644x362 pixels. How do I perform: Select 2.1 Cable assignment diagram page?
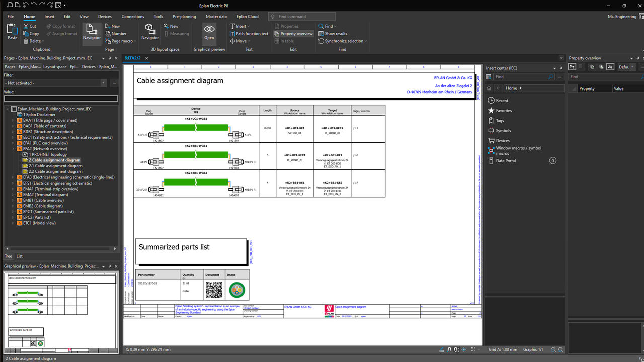click(x=55, y=166)
